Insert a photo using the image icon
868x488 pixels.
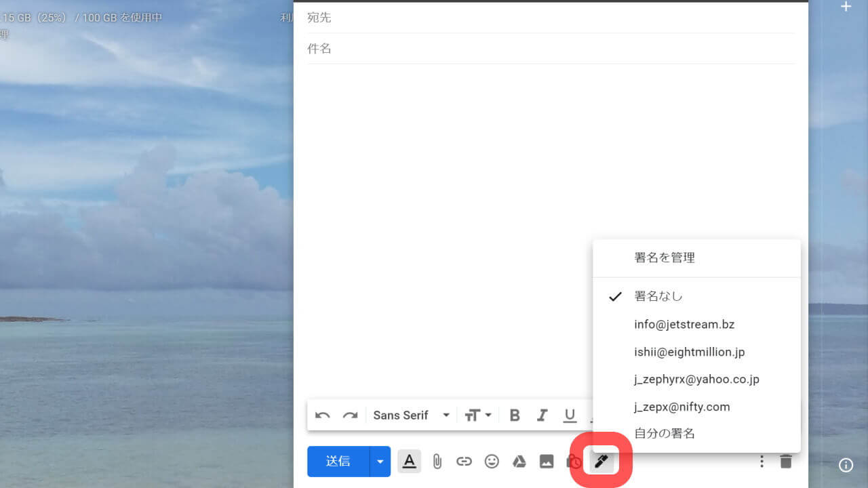547,462
